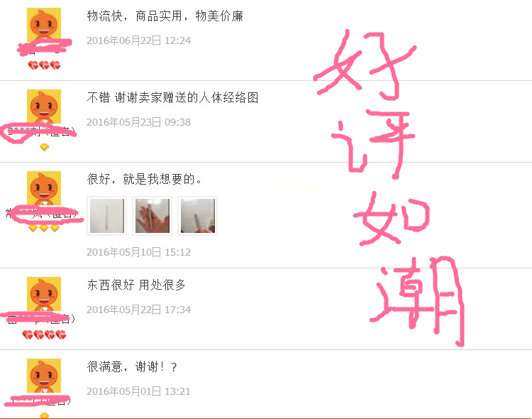Click avatar next to 很好，就是我想要的 review

click(44, 188)
